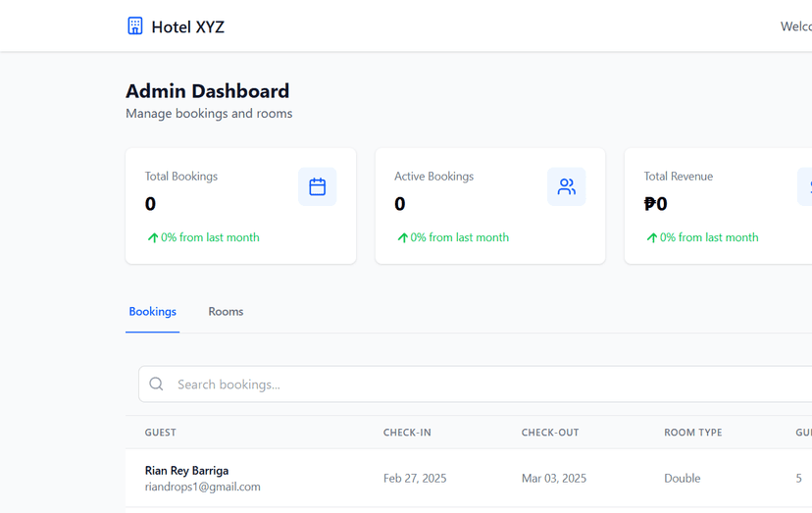Click the Total Revenue ₱0 amount
This screenshot has height=513, width=812.
click(x=655, y=204)
